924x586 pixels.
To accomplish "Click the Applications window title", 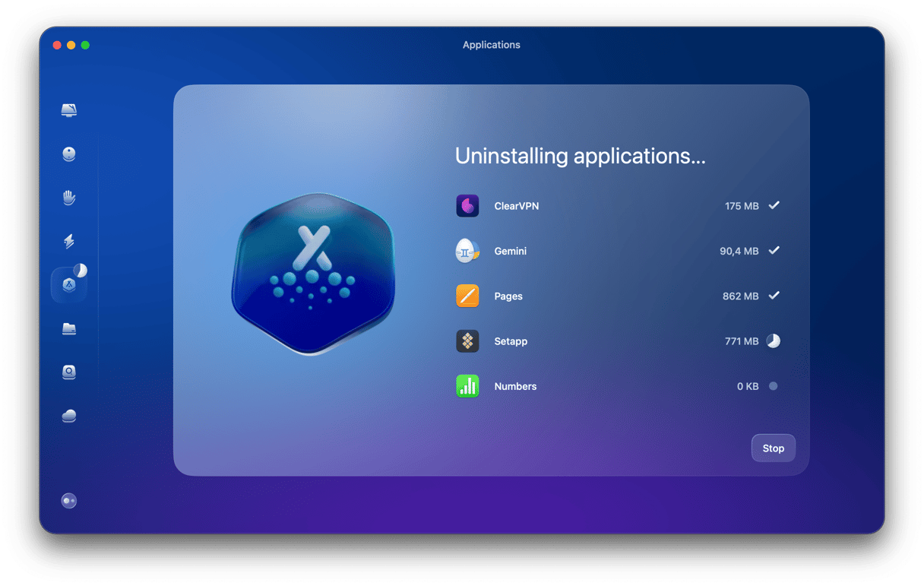I will click(492, 45).
